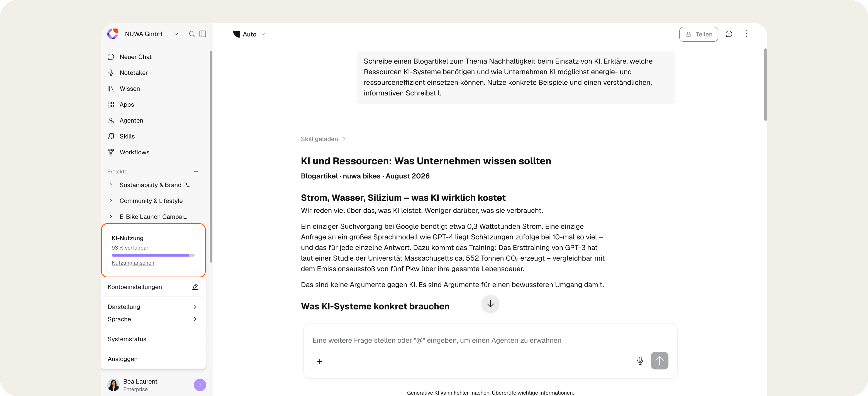868x396 pixels.
Task: Click the Agenten person icon
Action: coord(110,120)
